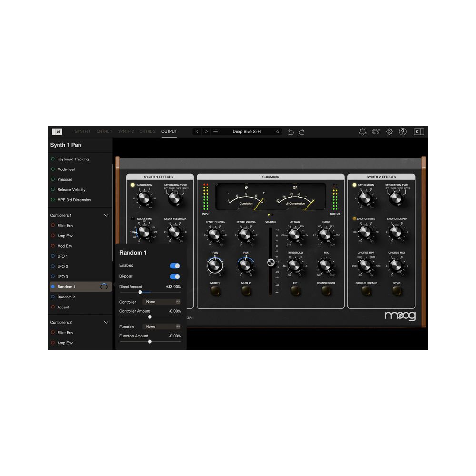The width and height of the screenshot is (476, 476).
Task: Switch to the OUTPUT tab
Action: coord(169,131)
